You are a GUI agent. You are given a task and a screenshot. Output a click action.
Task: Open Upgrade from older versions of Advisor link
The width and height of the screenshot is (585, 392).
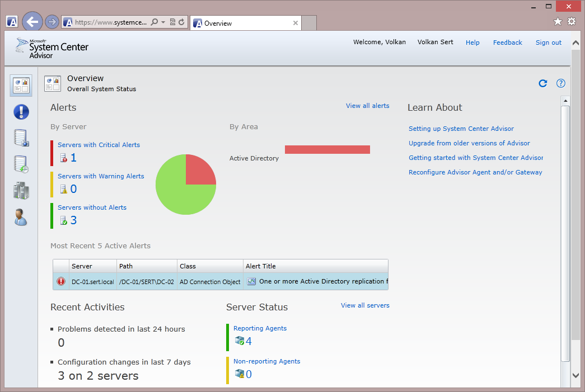pos(469,143)
